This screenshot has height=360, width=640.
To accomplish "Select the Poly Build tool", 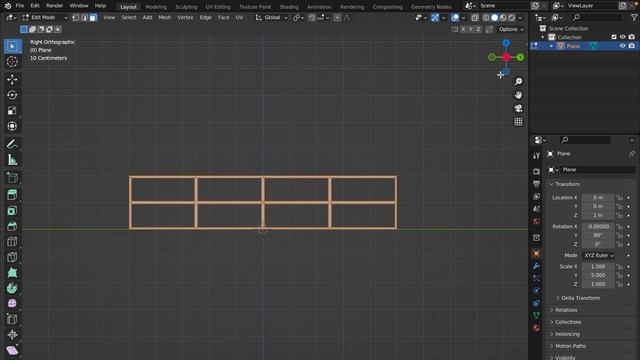I will click(12, 273).
